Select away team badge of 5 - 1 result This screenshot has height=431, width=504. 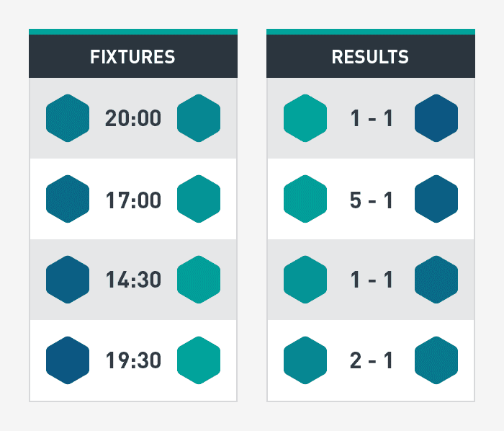pos(436,199)
